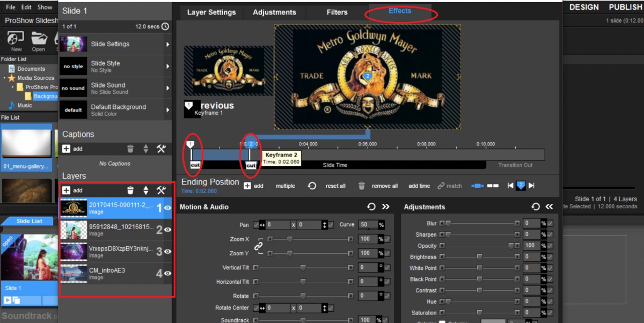Hide layer 1 with its eye icon

coord(167,208)
